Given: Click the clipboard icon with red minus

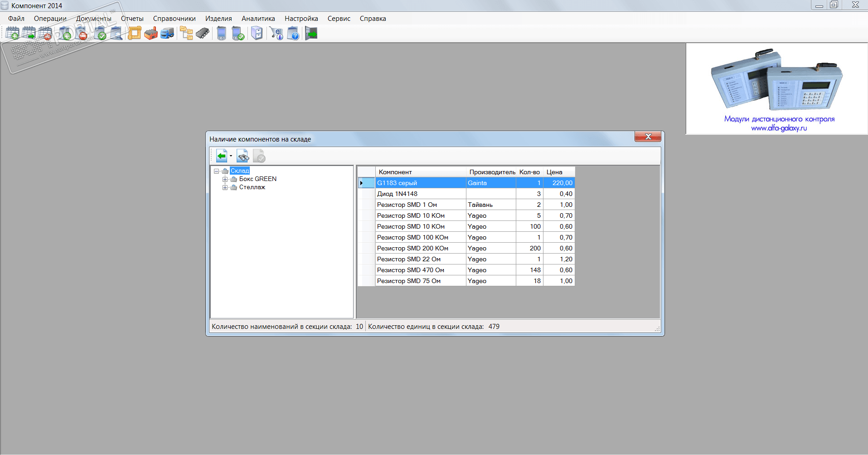Looking at the screenshot, I should click(81, 34).
